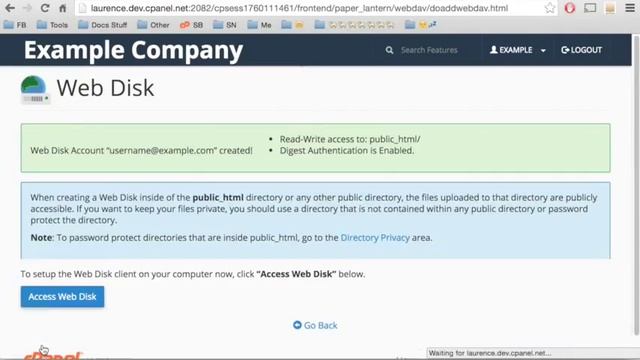Click the browser forward arrow
640x360 pixels.
27,8
